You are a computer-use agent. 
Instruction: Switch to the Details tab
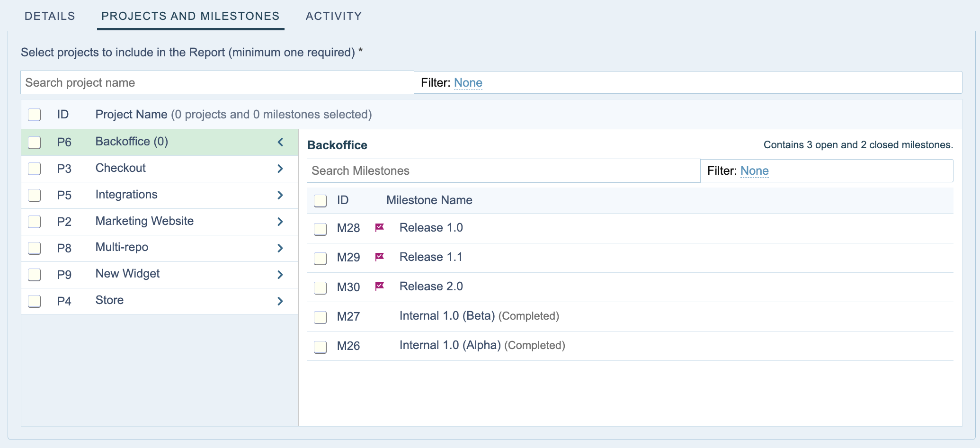click(x=50, y=16)
